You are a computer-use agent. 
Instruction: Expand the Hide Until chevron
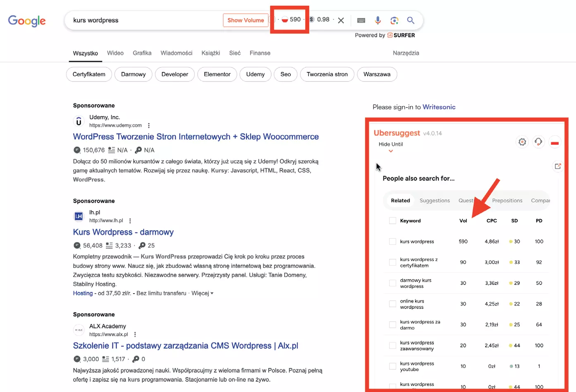point(391,151)
